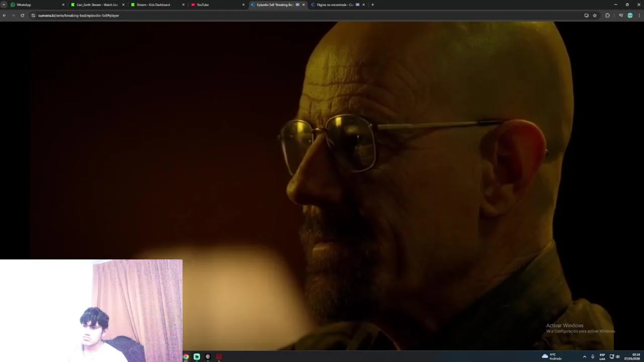Change the ESP LAA keyboard language

(x=602, y=356)
